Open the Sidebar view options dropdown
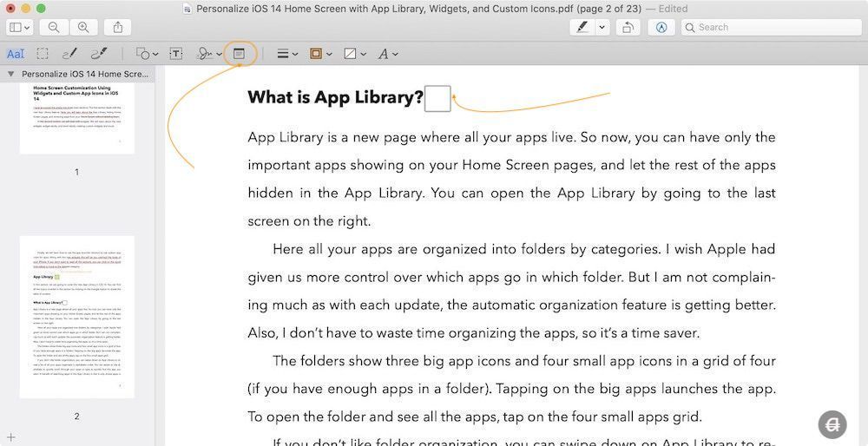Screen dimensions: 868x446 pos(19,27)
